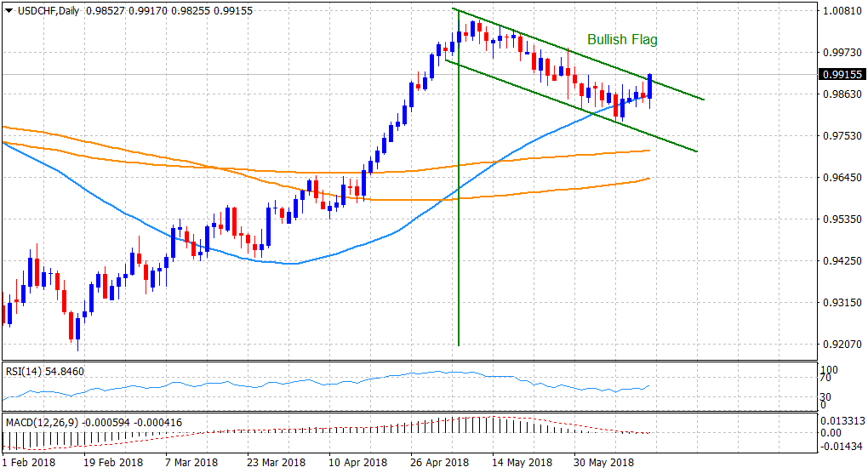Click the latest blue breakout candle
This screenshot has height=473, width=868.
pyautogui.click(x=650, y=85)
